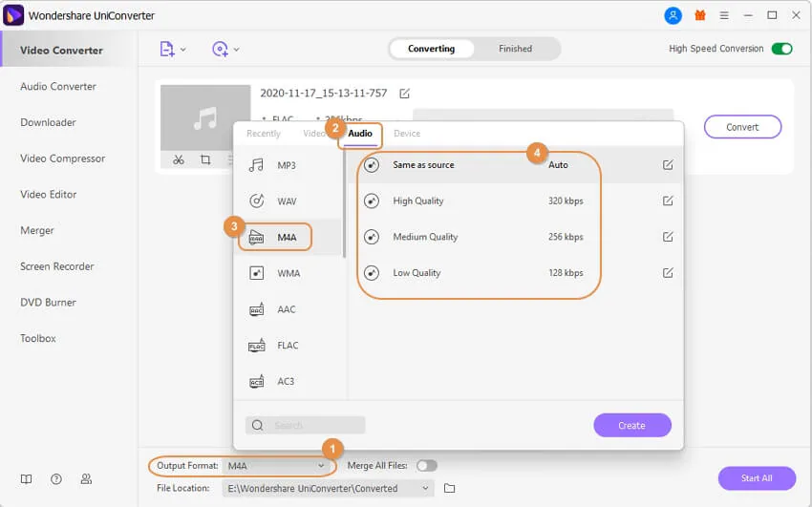This screenshot has height=507, width=812.
Task: Switch to the Device format tab
Action: (407, 134)
